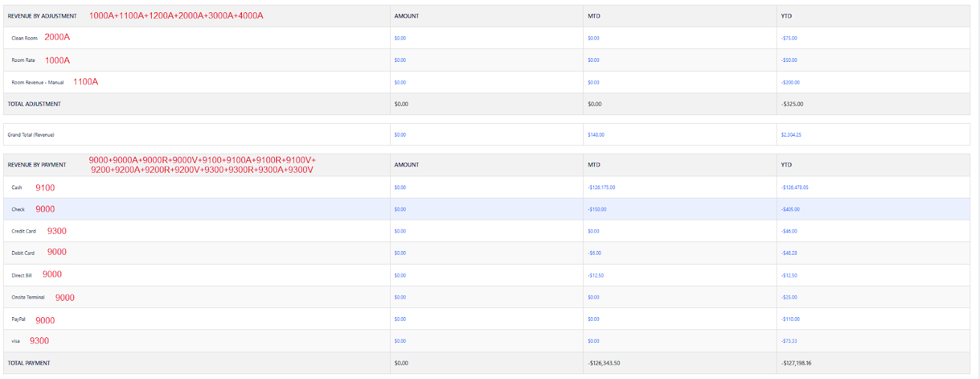This screenshot has width=980, height=379.
Task: Click Room Revenue - Manual YTD -$200.00 link
Action: tap(790, 82)
